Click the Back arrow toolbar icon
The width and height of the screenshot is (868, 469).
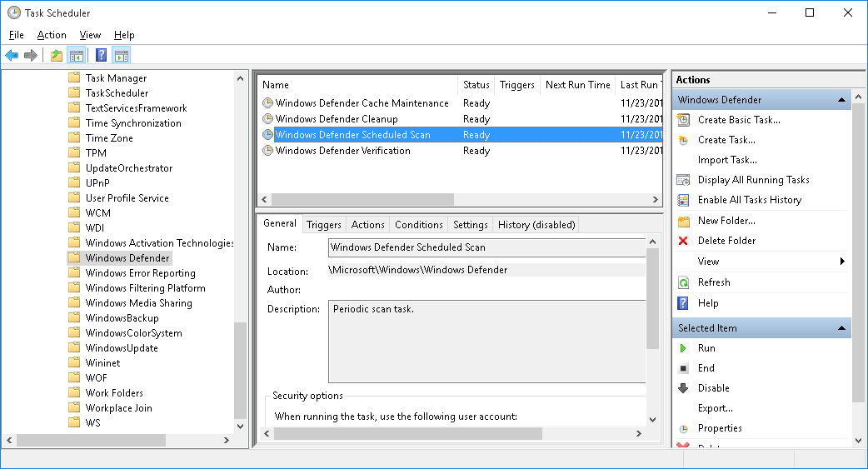12,55
